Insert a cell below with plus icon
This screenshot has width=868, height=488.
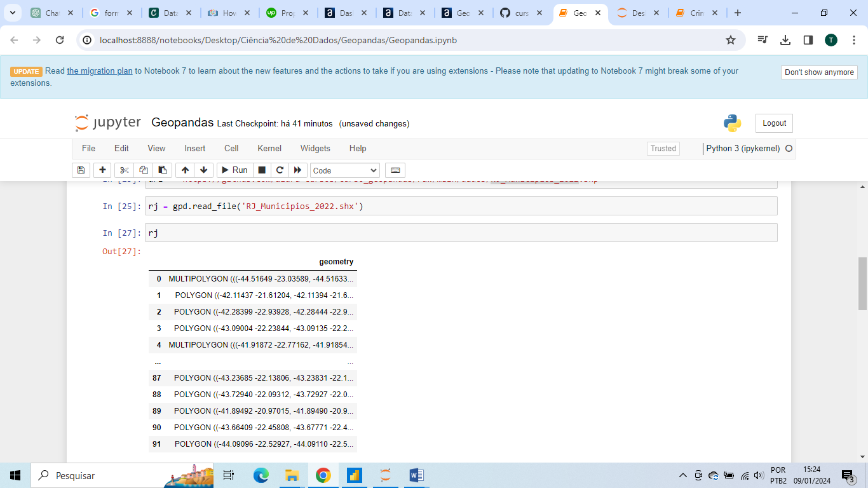coord(102,170)
